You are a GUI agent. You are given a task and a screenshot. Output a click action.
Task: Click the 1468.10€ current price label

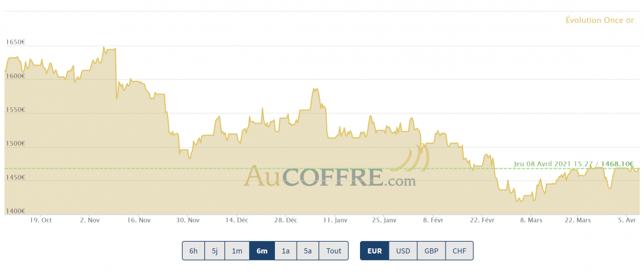617,163
